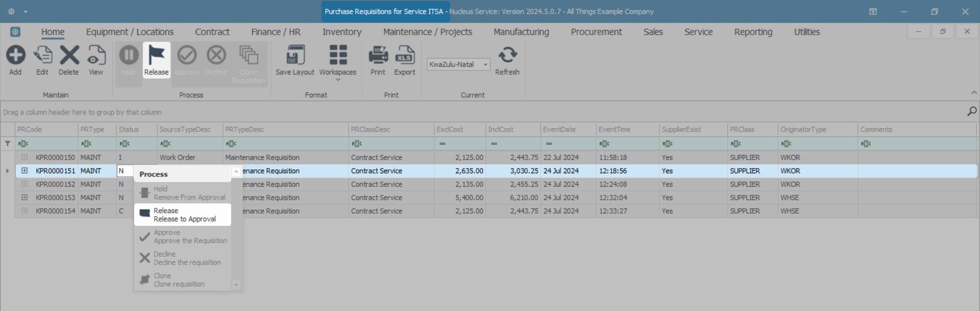This screenshot has height=311, width=980.
Task: Click the Save Layout icon
Action: [295, 55]
